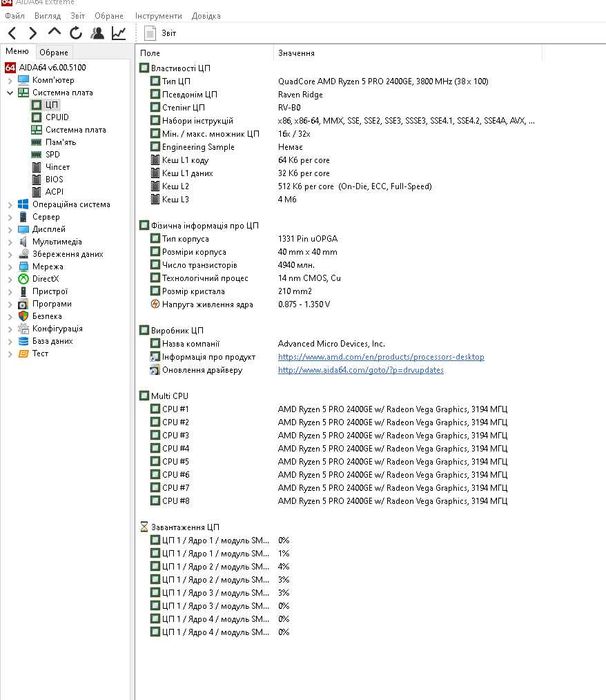Click the Операційна система Windows icon

[x=23, y=204]
